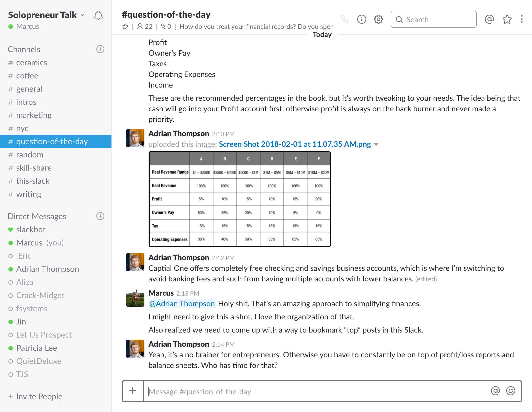Open the uploaded revenue table image

coord(240,199)
